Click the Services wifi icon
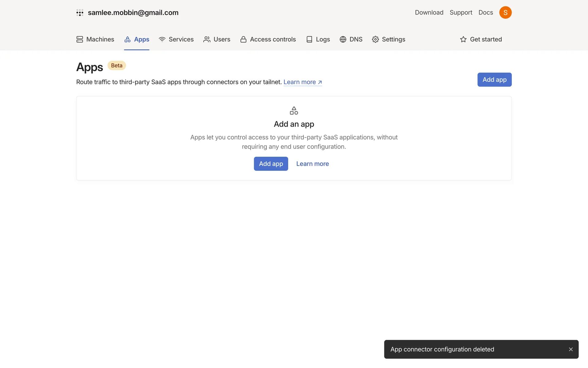Image resolution: width=588 pixels, height=368 pixels. tap(162, 39)
